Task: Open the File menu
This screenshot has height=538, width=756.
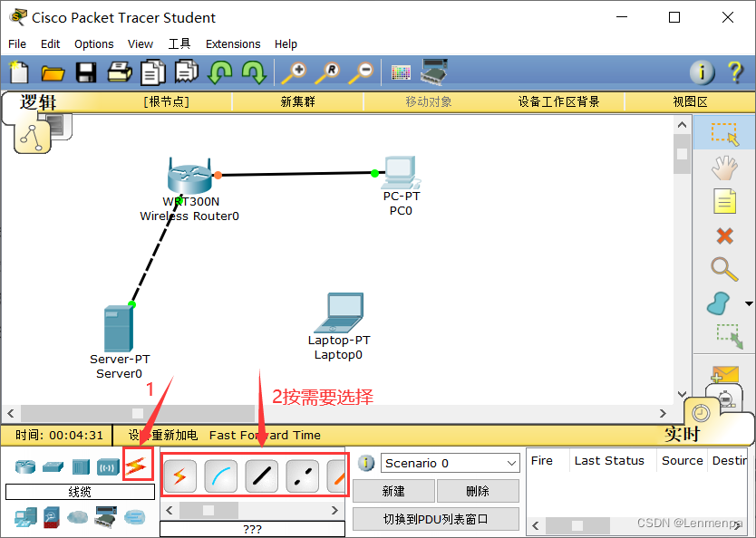Action: (x=17, y=43)
